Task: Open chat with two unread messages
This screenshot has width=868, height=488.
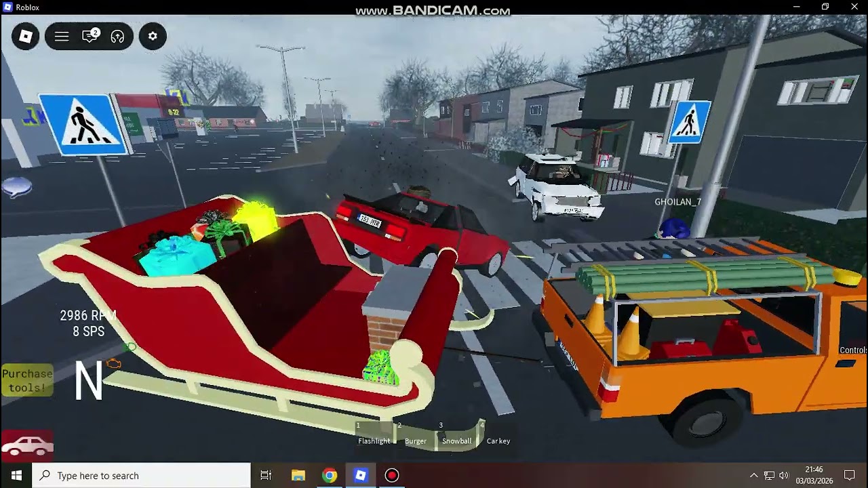Action: (90, 36)
